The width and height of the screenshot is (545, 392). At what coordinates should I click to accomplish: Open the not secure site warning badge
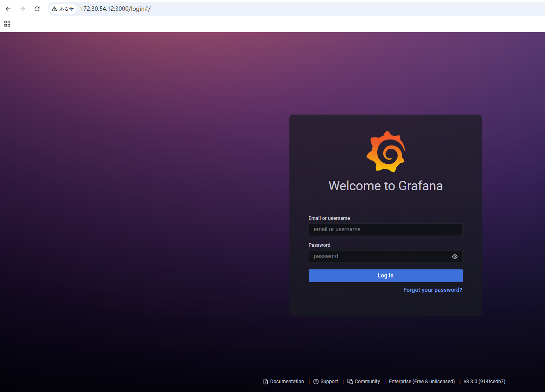coord(63,9)
